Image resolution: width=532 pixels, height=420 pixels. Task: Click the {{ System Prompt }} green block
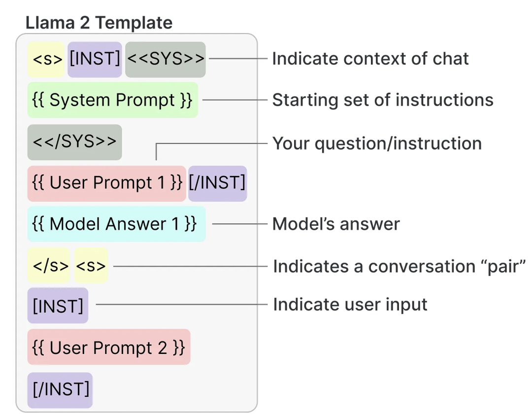tap(112, 100)
